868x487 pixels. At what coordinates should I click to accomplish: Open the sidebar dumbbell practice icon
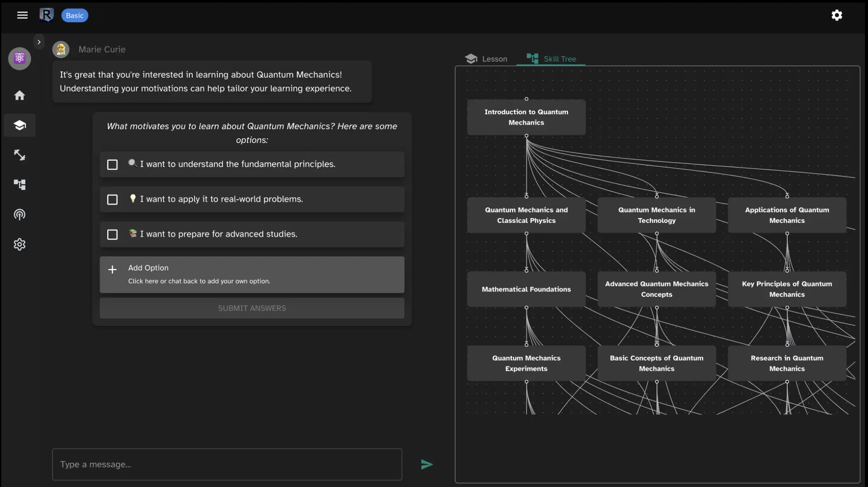(x=20, y=155)
